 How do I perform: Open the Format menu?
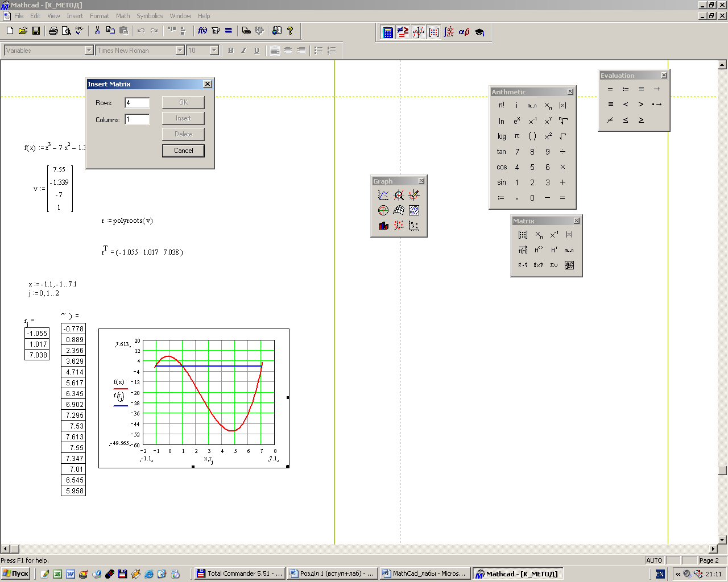100,16
